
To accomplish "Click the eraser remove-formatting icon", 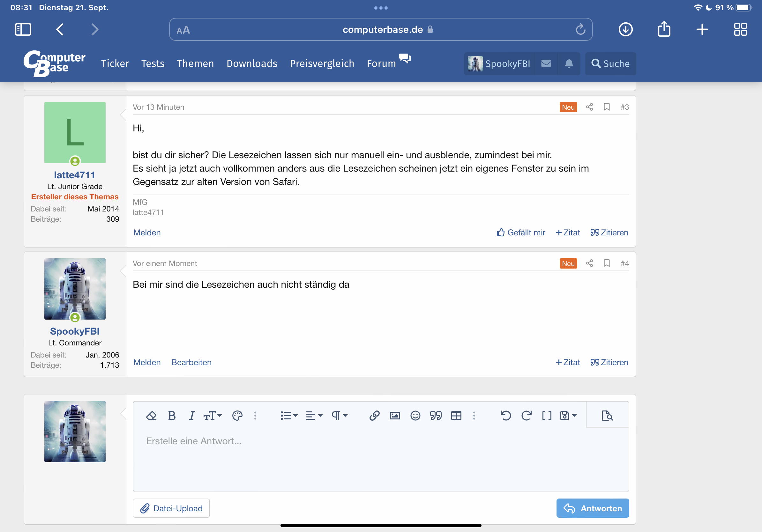I will click(151, 416).
